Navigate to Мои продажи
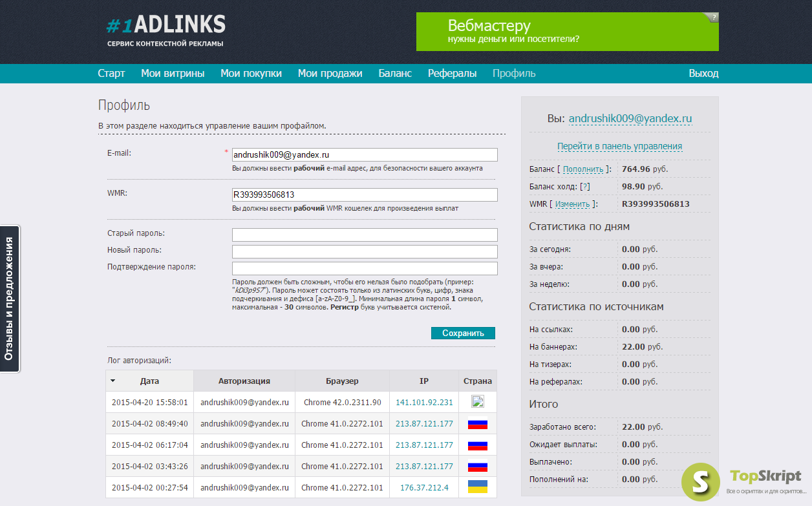This screenshot has height=506, width=812. tap(330, 74)
